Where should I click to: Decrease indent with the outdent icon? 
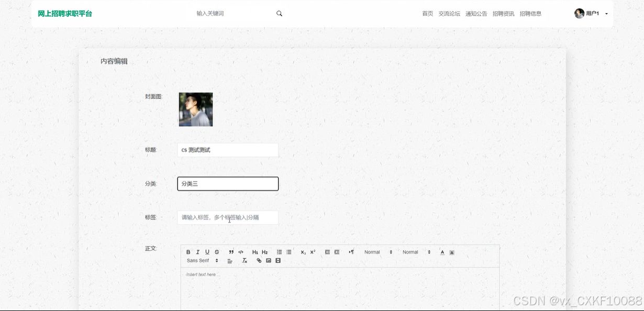click(327, 252)
